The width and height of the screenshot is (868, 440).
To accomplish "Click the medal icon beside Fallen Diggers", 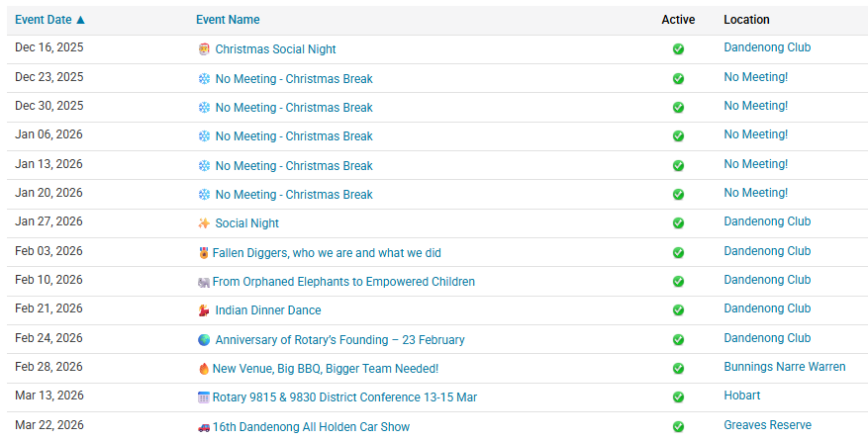I will click(x=204, y=253).
